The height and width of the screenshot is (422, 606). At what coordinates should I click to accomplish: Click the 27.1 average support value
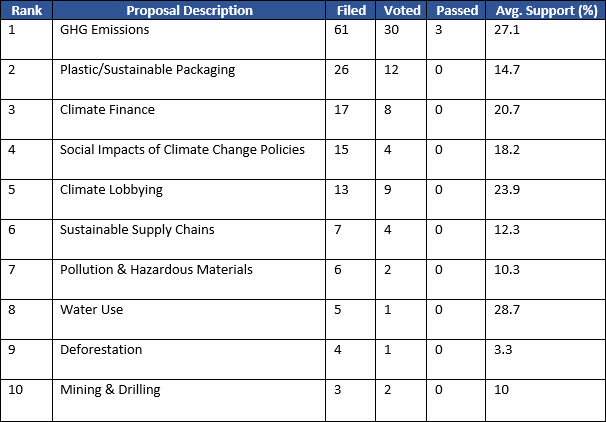(x=507, y=30)
